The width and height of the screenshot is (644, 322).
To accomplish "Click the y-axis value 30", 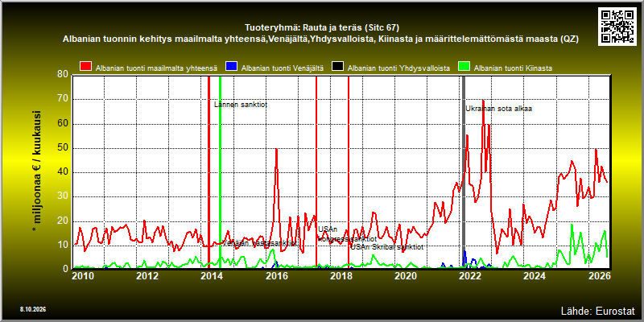I will [63, 196].
